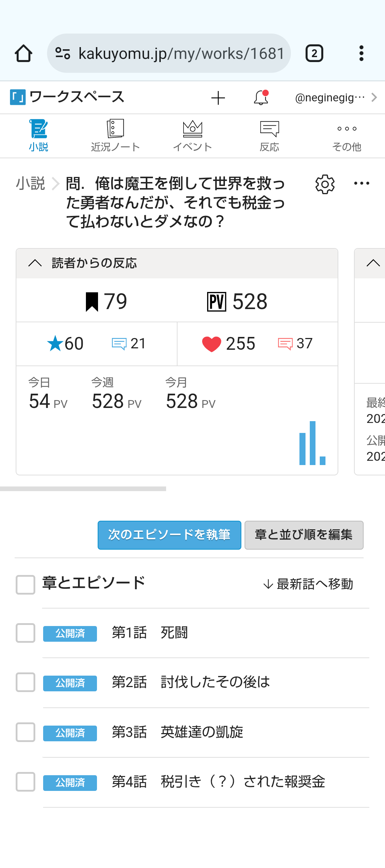This screenshot has height=868, width=385.
Task: Open the Chrome three-dot overflow menu
Action: click(361, 54)
